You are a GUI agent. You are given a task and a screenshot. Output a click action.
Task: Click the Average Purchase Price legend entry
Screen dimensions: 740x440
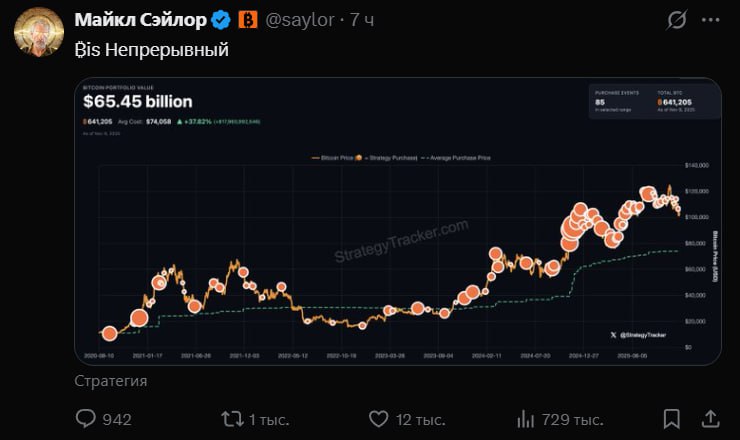(x=456, y=158)
